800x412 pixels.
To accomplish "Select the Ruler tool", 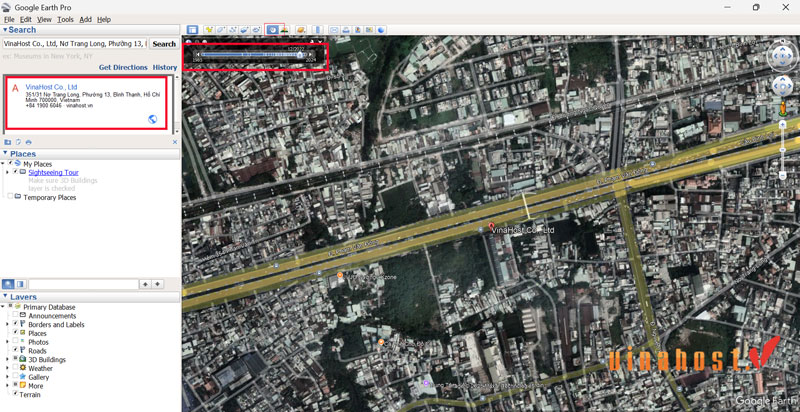I will (x=317, y=30).
